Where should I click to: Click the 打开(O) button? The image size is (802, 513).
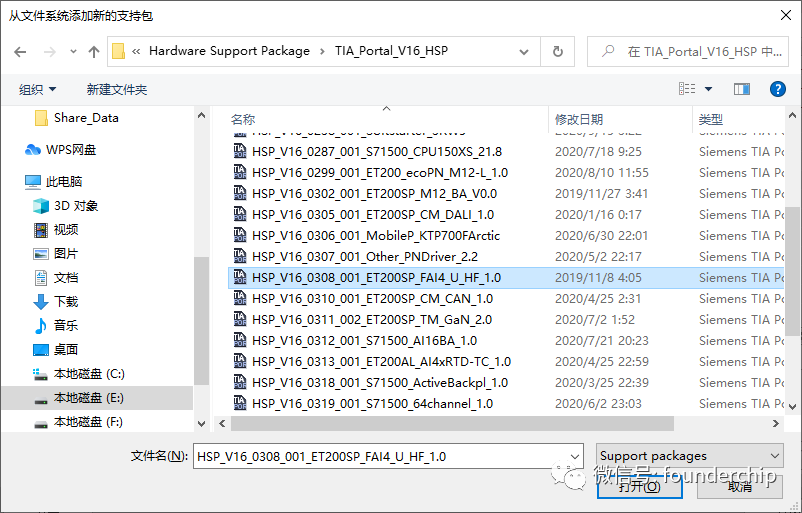639,486
